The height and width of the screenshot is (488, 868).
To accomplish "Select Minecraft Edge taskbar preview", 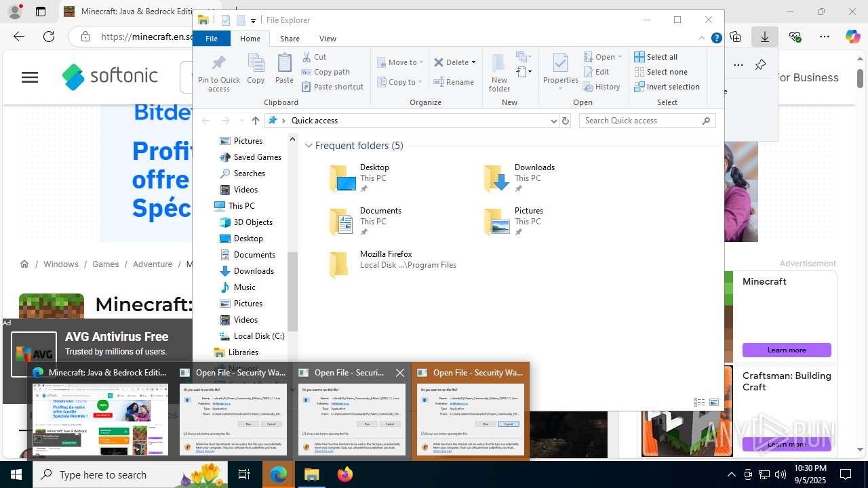I will [100, 411].
